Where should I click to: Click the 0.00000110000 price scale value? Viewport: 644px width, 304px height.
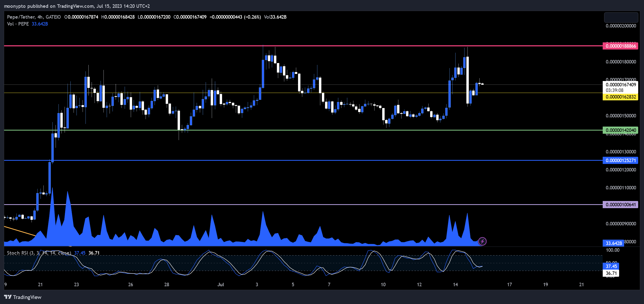pos(621,188)
